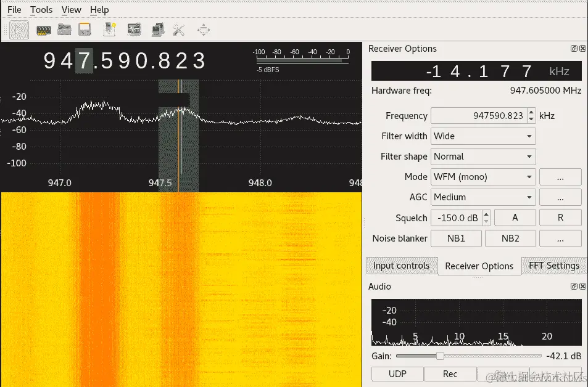This screenshot has height=387, width=588.
Task: Expand the Filter width dropdown
Action: tap(483, 136)
